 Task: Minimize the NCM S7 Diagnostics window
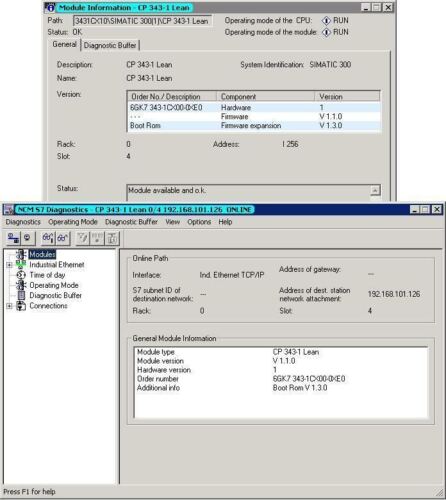tap(414, 210)
